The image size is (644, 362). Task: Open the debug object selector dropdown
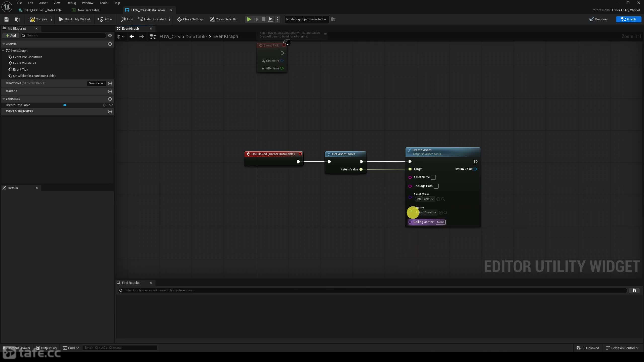pyautogui.click(x=306, y=19)
